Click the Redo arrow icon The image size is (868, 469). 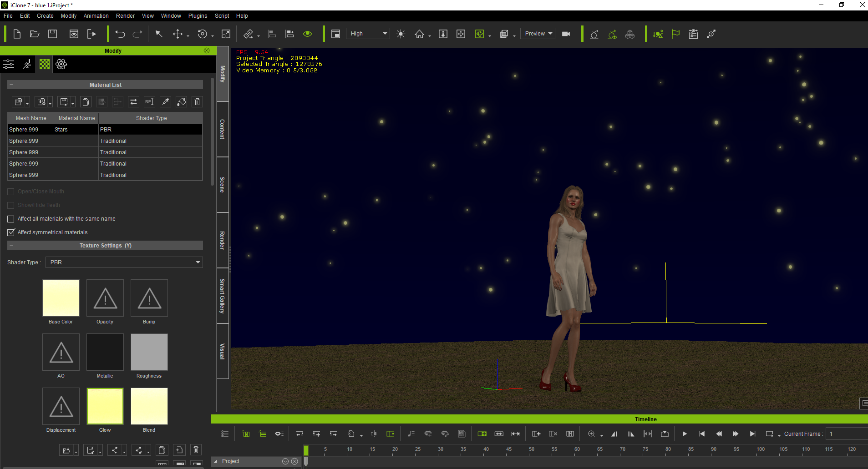(x=137, y=34)
